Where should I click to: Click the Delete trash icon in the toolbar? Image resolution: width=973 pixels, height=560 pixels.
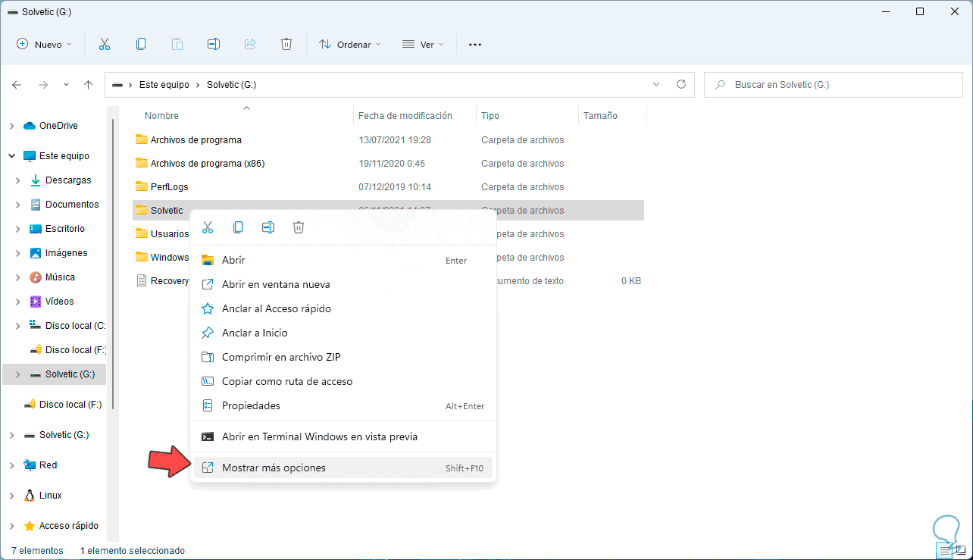pyautogui.click(x=286, y=45)
